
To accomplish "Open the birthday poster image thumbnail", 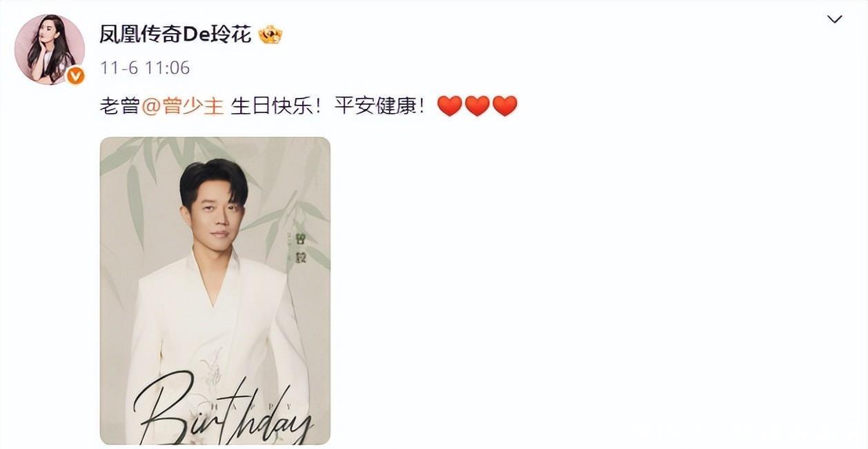I will coord(215,290).
